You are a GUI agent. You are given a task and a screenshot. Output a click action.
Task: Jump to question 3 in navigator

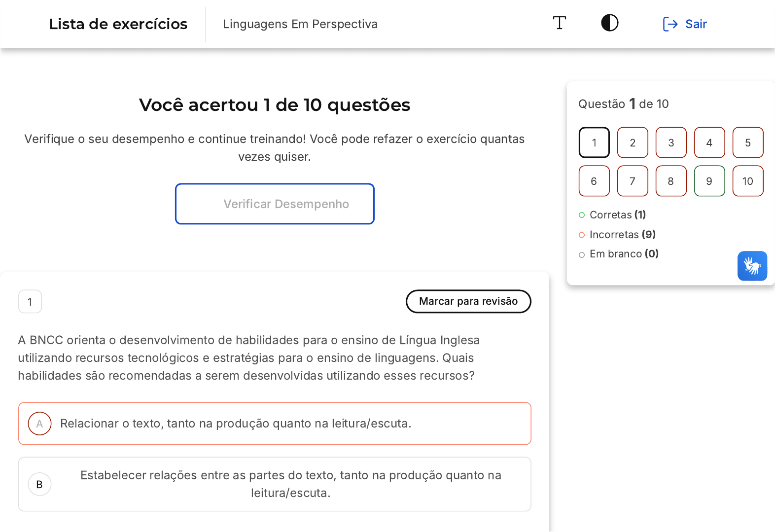671,142
